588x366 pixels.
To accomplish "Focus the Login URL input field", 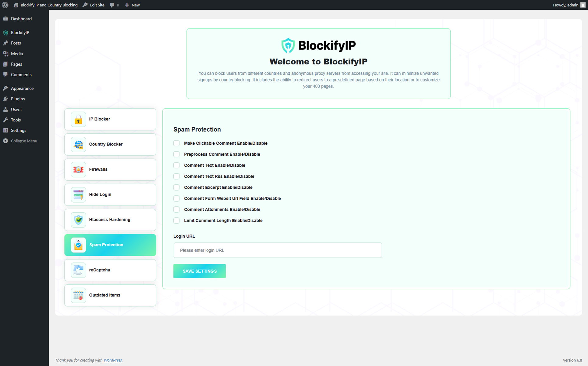I will [277, 250].
